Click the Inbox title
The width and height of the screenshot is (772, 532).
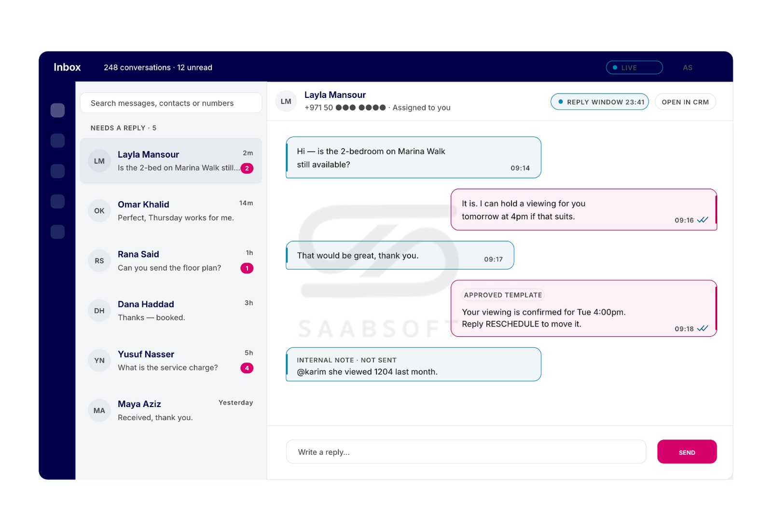[67, 68]
